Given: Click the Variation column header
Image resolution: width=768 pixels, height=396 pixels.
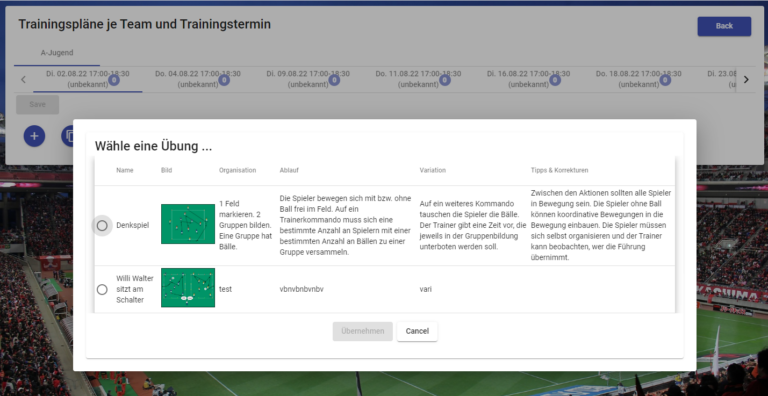Looking at the screenshot, I should click(432, 171).
